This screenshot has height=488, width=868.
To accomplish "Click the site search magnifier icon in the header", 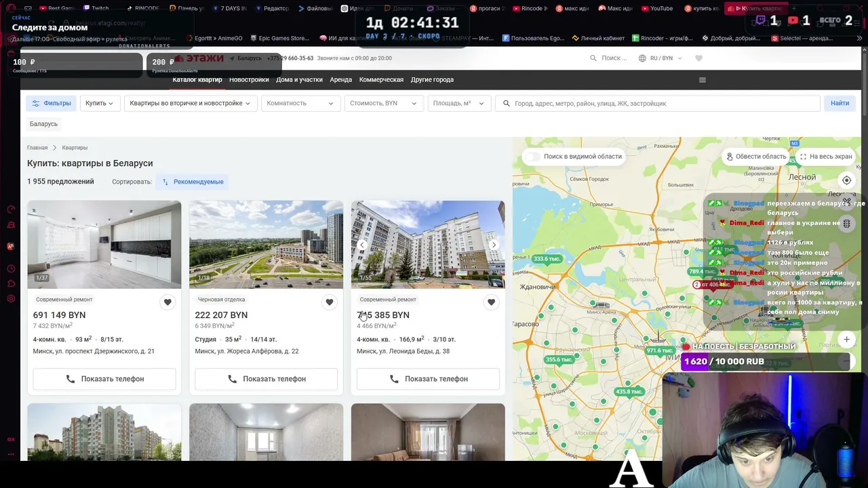I will point(593,58).
